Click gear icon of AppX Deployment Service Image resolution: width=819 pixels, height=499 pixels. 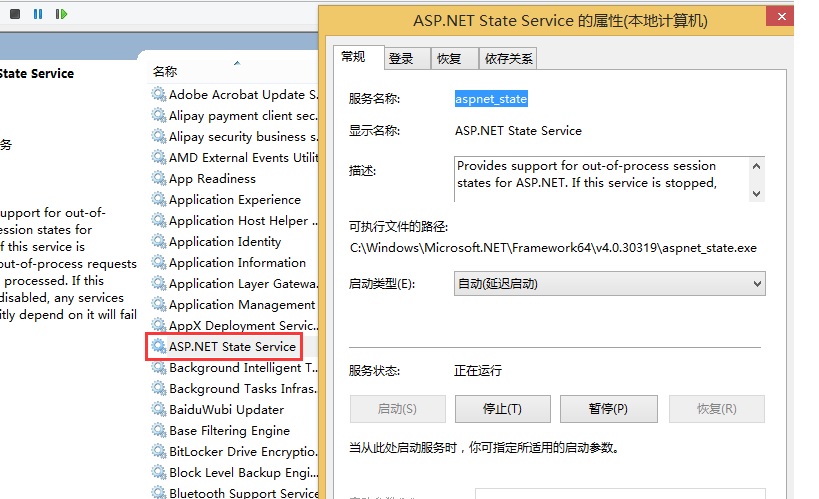159,326
